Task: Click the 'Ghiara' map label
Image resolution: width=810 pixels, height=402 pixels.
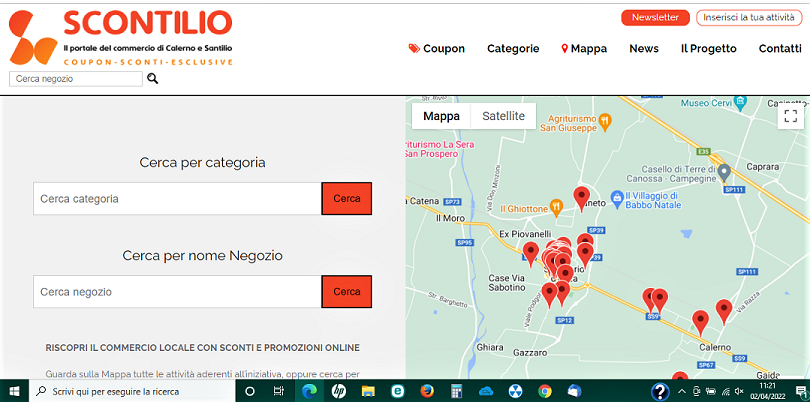Action: pyautogui.click(x=490, y=347)
